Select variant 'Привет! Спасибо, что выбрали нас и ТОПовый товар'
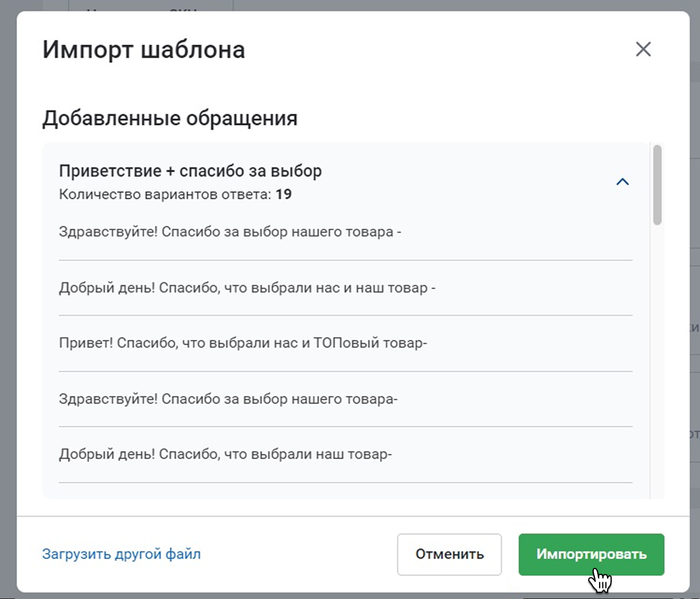Viewport: 700px width, 599px height. point(243,343)
